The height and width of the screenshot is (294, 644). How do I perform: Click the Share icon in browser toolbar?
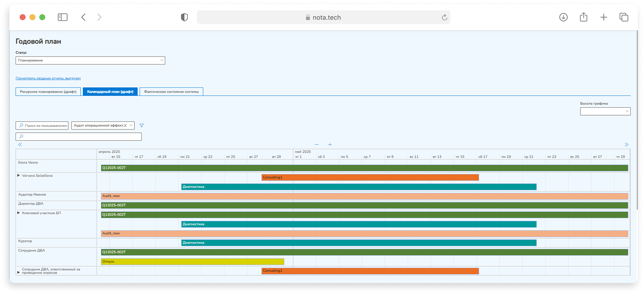coord(583,17)
